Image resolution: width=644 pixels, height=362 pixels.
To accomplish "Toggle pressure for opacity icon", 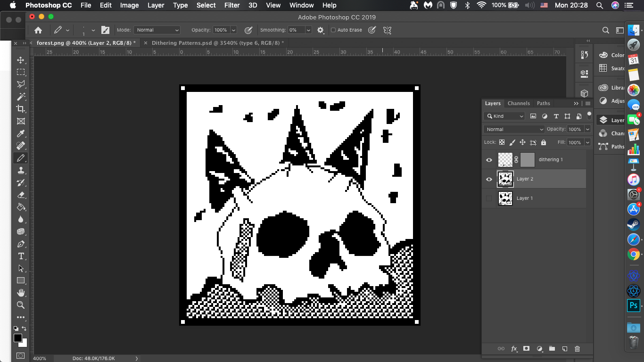I will click(248, 30).
